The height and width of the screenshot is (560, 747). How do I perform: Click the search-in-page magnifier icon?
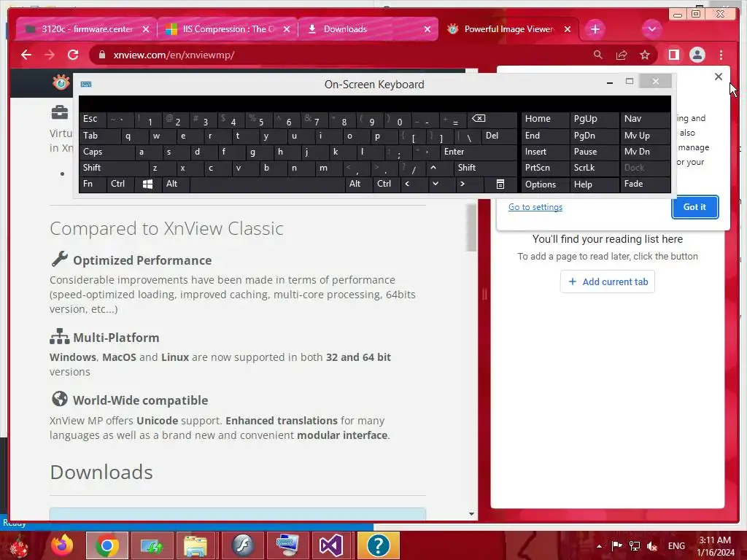point(598,55)
